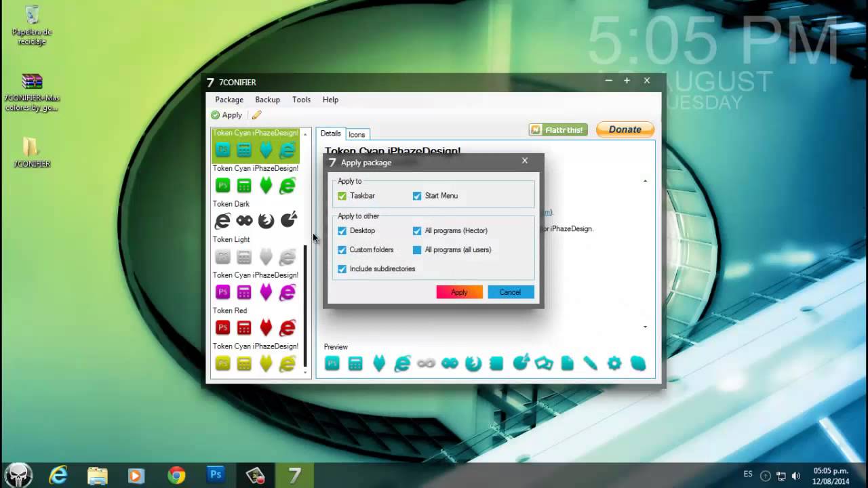
Task: Click the red calculator icon under Token Red
Action: tap(244, 328)
